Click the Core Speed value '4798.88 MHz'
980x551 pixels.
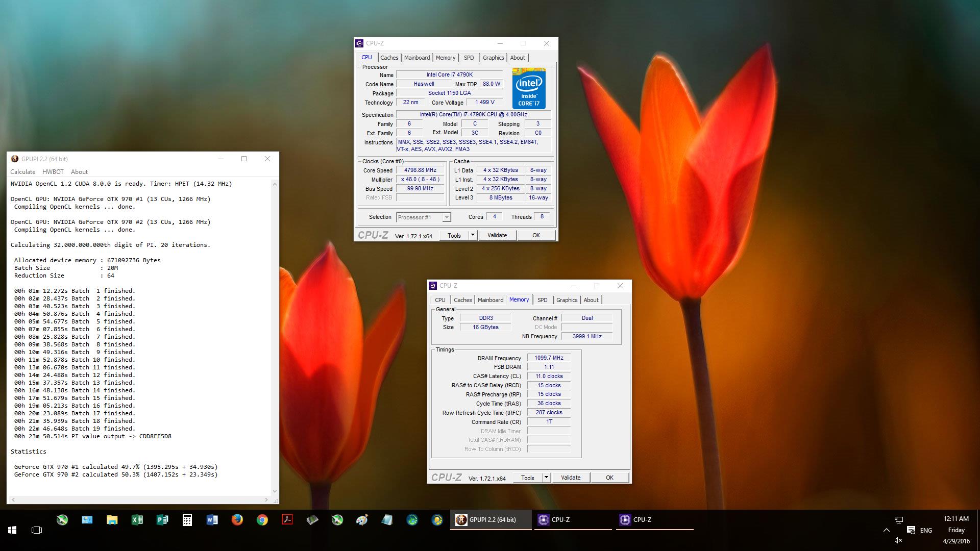point(420,170)
